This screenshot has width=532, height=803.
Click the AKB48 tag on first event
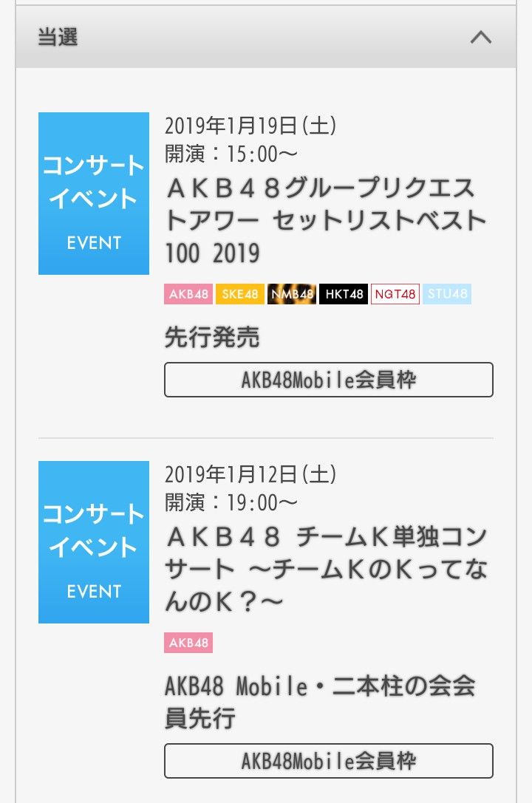click(188, 294)
